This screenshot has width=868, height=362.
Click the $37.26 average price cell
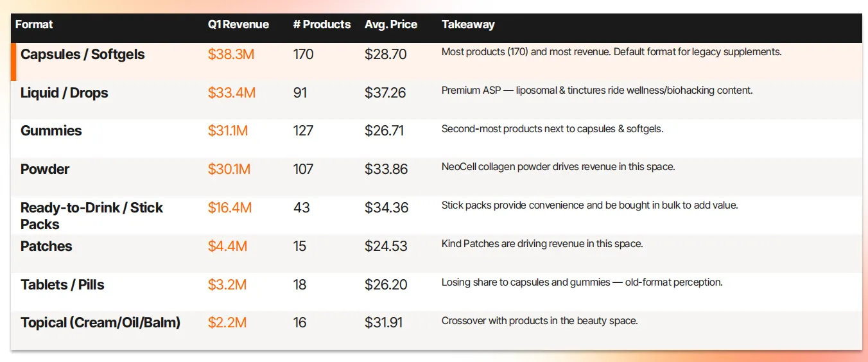click(x=385, y=93)
